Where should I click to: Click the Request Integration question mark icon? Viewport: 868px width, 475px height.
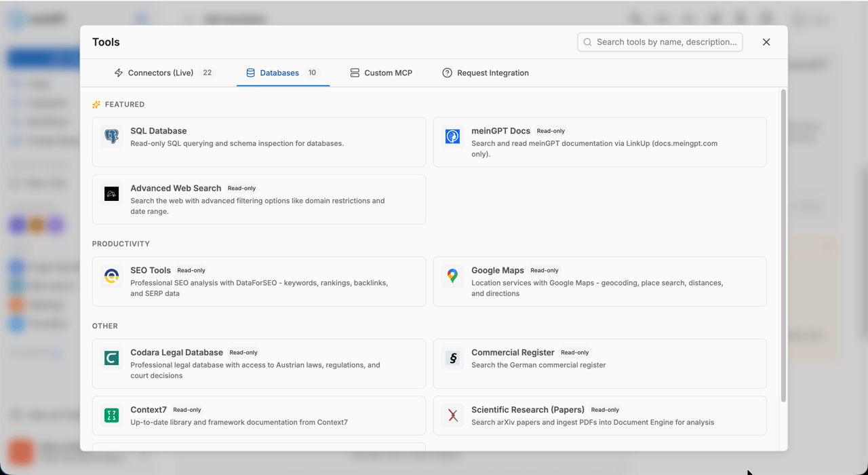[x=447, y=73]
